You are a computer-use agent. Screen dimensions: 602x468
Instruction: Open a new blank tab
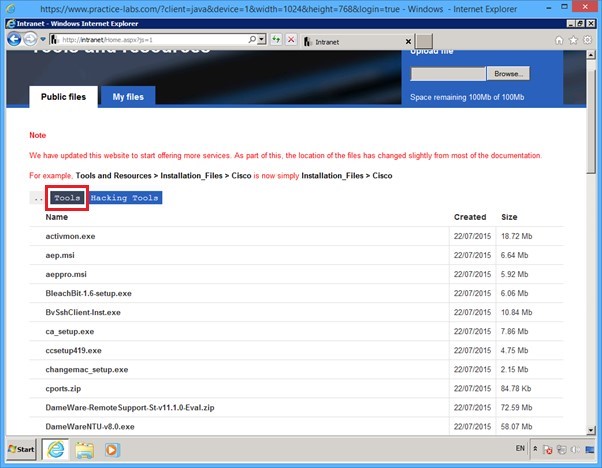tap(424, 41)
